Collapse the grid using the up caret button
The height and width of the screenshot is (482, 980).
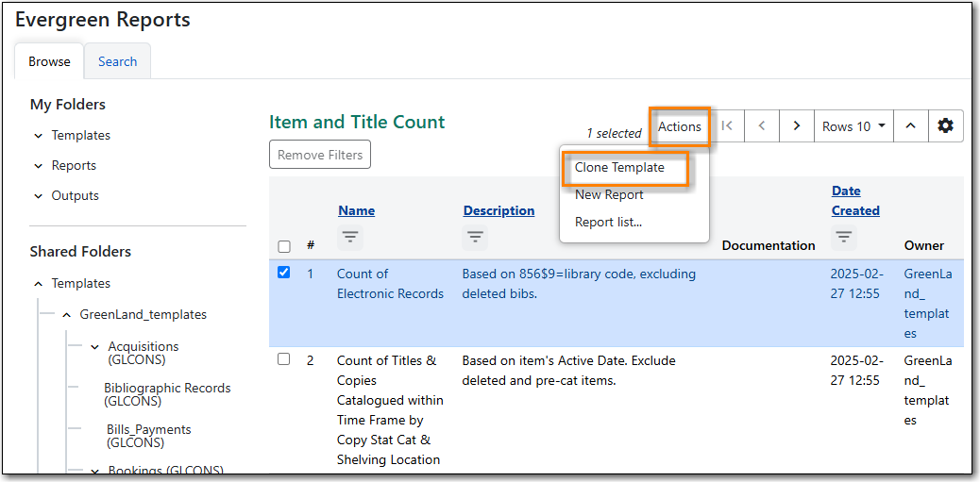click(x=911, y=126)
